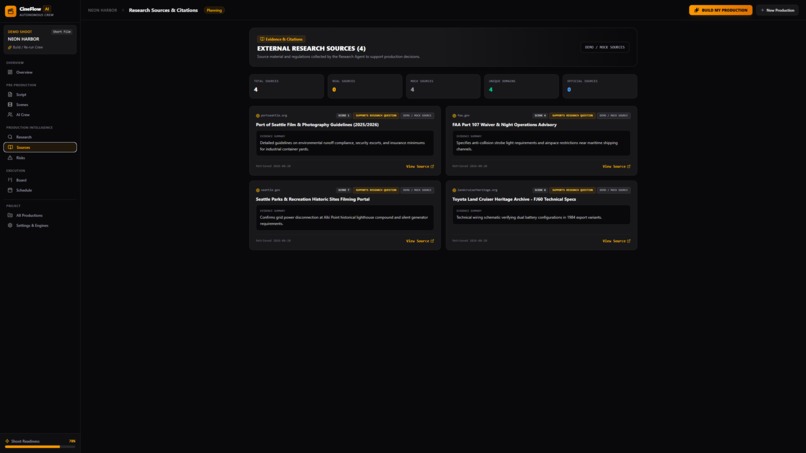Click the New Production button

click(777, 10)
